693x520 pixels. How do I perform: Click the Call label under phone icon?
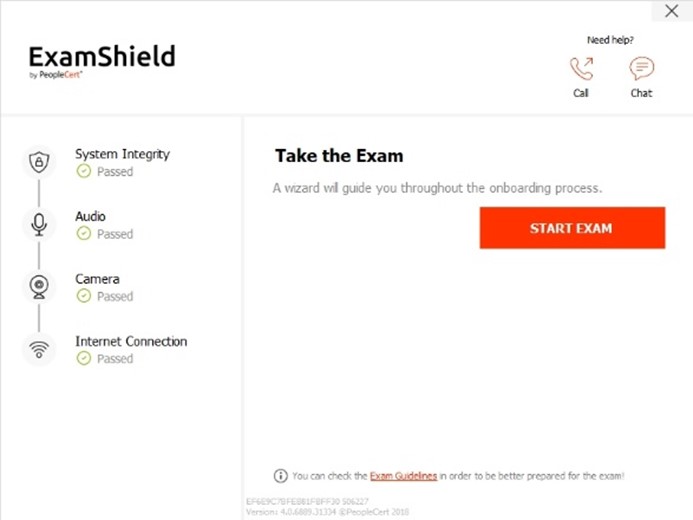[x=581, y=93]
